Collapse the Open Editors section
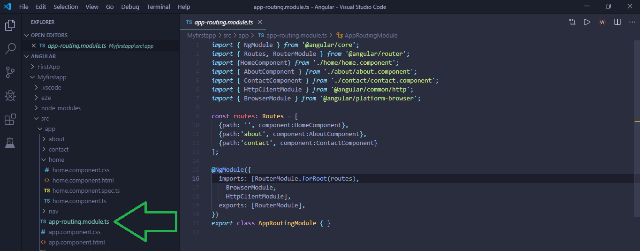Image resolution: width=644 pixels, height=251 pixels. [x=27, y=36]
